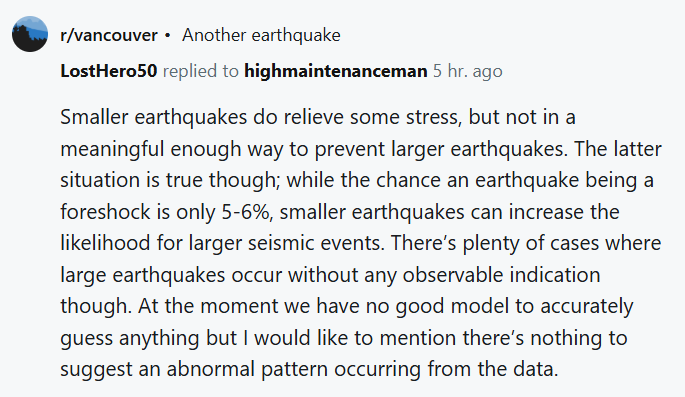Click the phrase 'observable indication'
This screenshot has height=397, width=685.
(501, 275)
